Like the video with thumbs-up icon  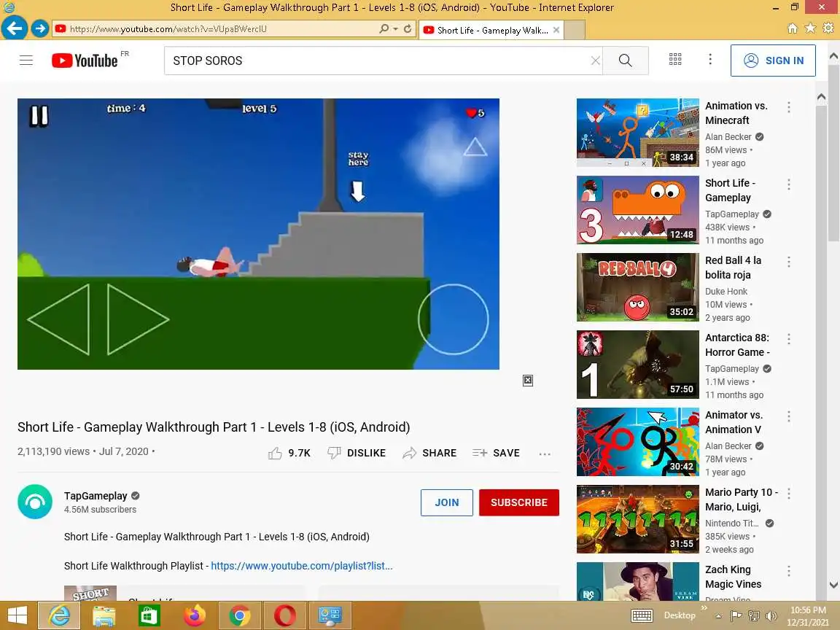(x=275, y=454)
